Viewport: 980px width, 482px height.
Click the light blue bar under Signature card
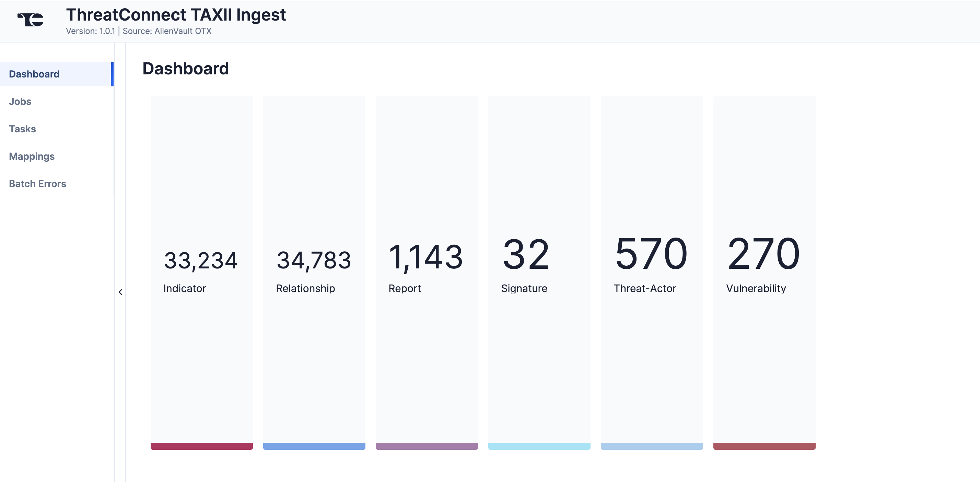pos(539,447)
